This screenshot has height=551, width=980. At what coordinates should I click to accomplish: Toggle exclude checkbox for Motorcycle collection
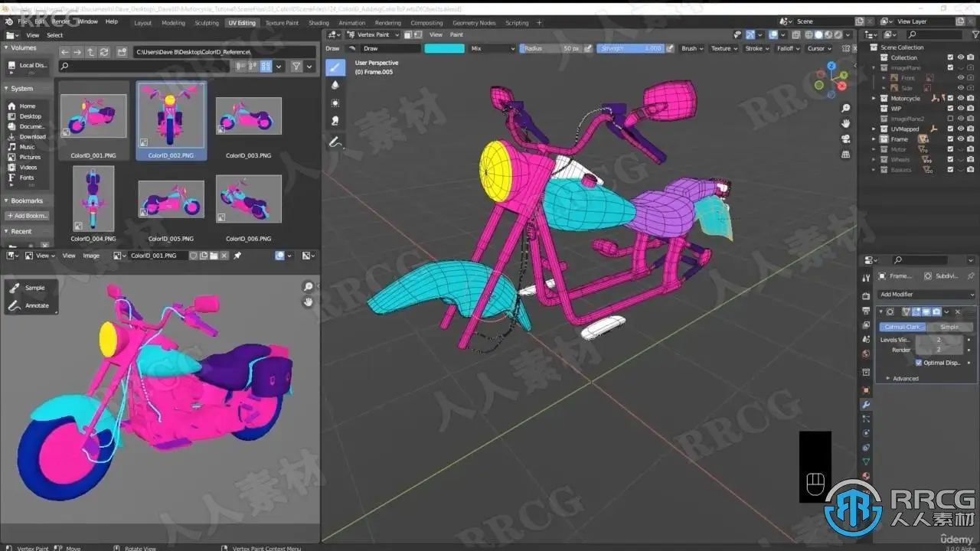(x=950, y=98)
